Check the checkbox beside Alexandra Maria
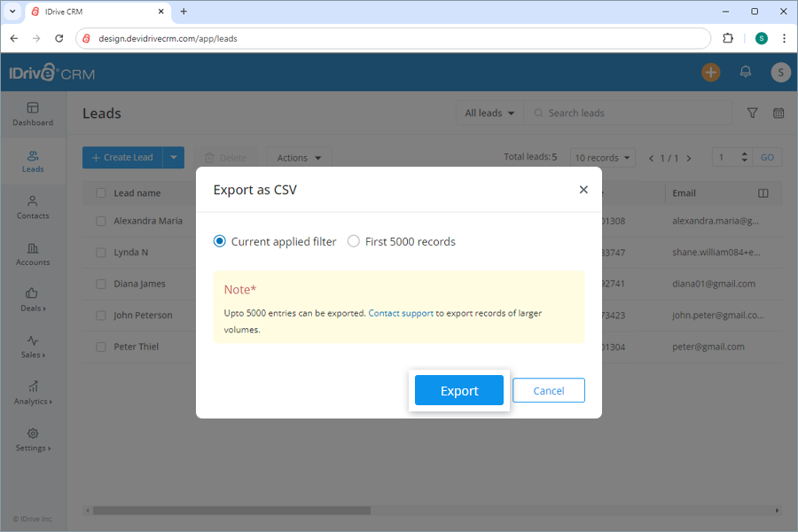The image size is (798, 532). pyautogui.click(x=100, y=221)
